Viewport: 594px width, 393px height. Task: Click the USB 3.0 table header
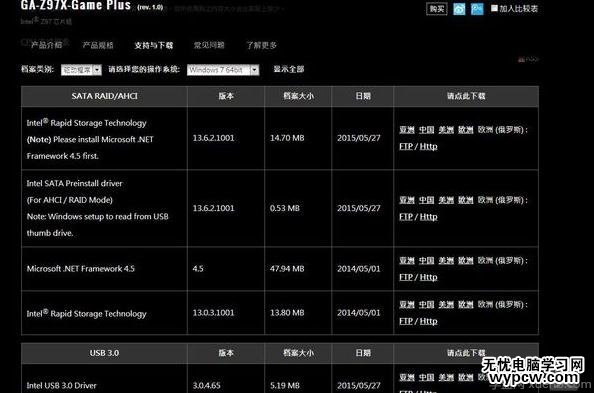(104, 353)
